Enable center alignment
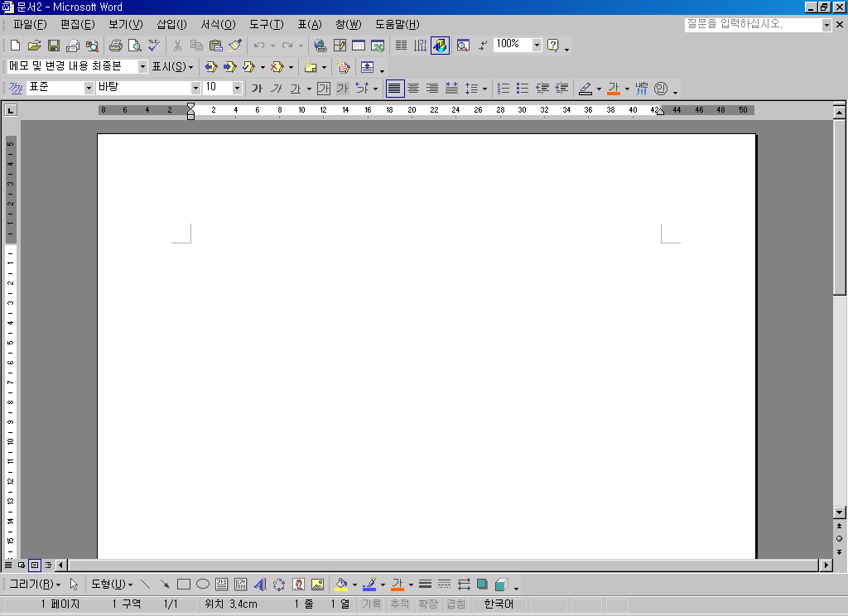This screenshot has width=848, height=616. click(413, 88)
